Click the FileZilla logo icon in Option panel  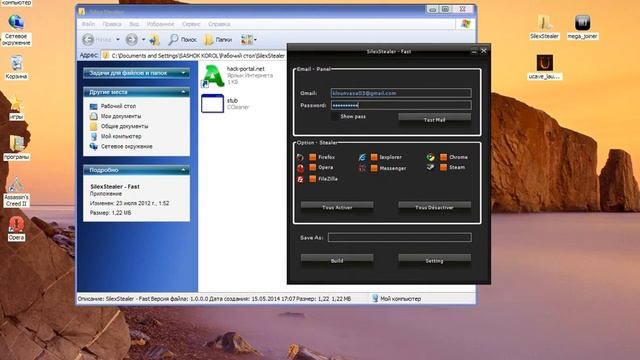[x=300, y=179]
